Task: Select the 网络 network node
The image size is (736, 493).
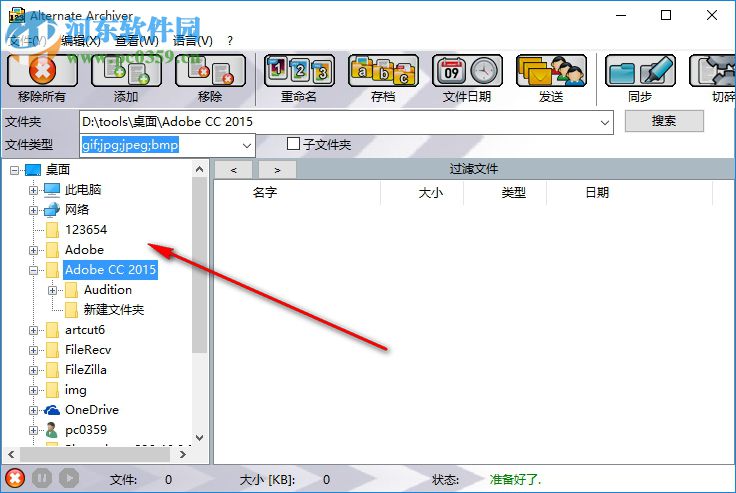Action: [x=77, y=209]
